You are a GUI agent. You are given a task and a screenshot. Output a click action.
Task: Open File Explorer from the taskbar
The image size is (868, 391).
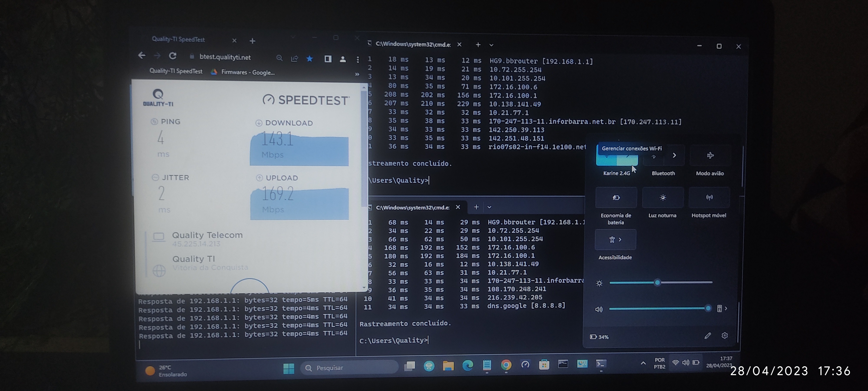[448, 365]
